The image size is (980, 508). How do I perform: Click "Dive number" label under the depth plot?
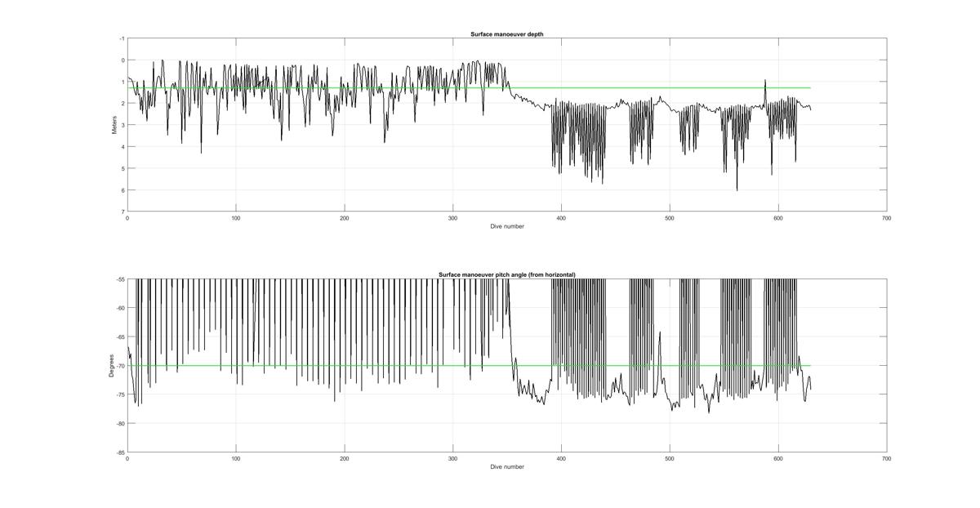point(507,226)
